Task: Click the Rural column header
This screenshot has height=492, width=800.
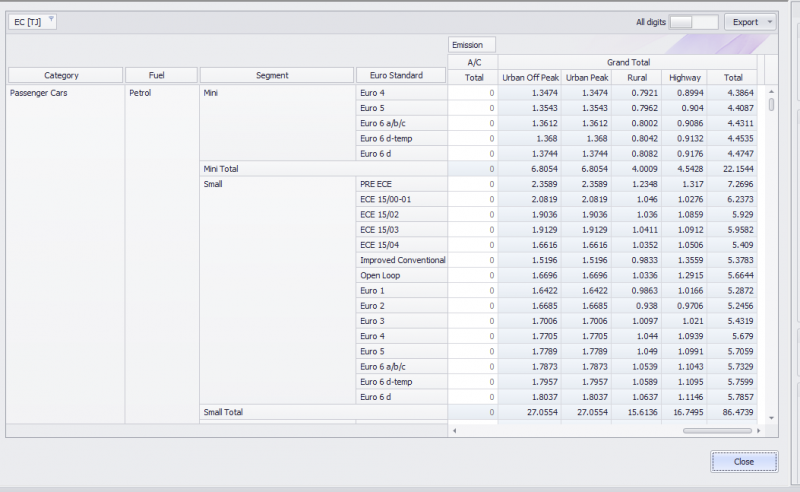Action: click(x=636, y=77)
